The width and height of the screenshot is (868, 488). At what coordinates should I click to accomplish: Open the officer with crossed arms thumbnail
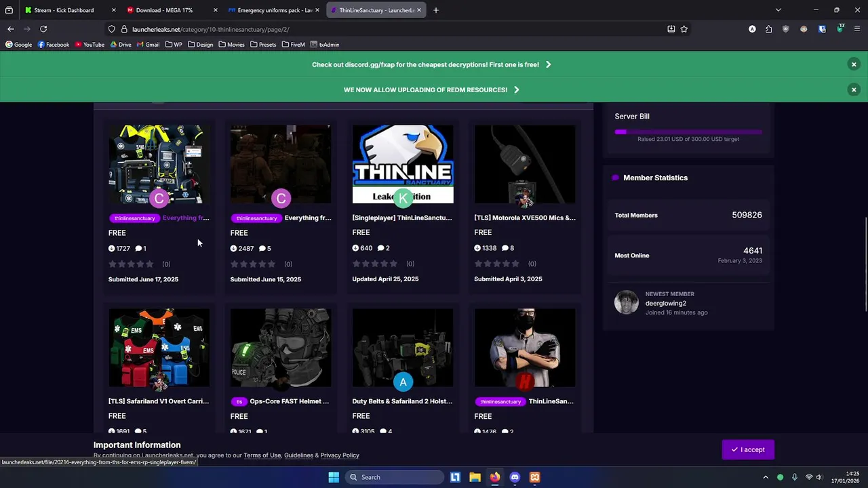pos(524,348)
